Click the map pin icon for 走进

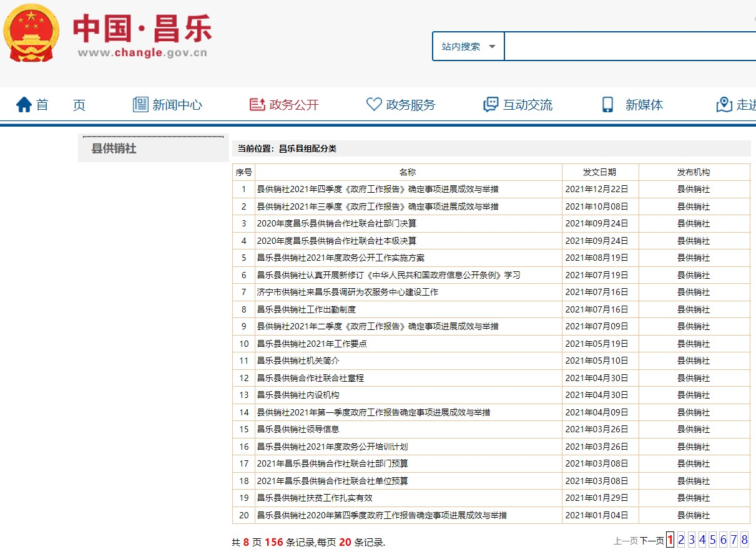click(x=724, y=105)
